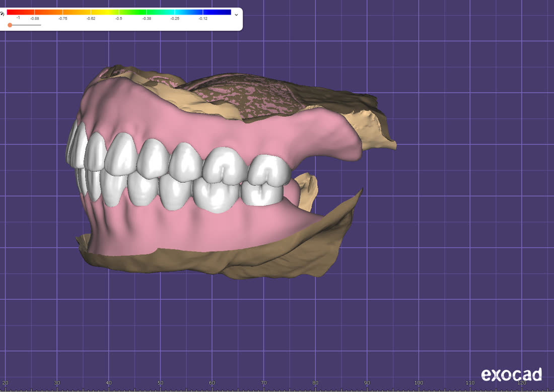
Task: Click the -1 label on the color scale
Action: tap(18, 18)
